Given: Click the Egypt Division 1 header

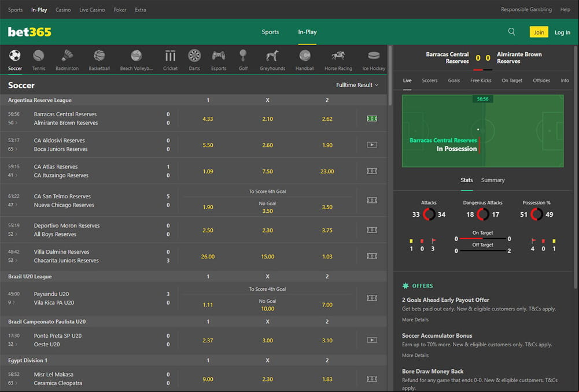Looking at the screenshot, I should (28, 360).
